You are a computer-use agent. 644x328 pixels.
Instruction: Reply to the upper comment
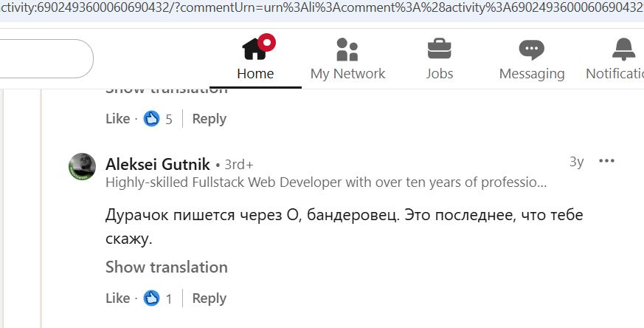(209, 118)
